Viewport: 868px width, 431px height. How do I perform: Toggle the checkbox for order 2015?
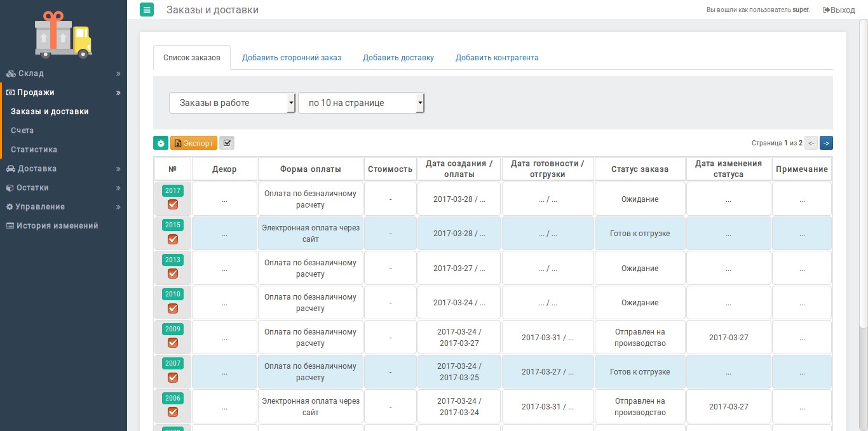coord(173,239)
